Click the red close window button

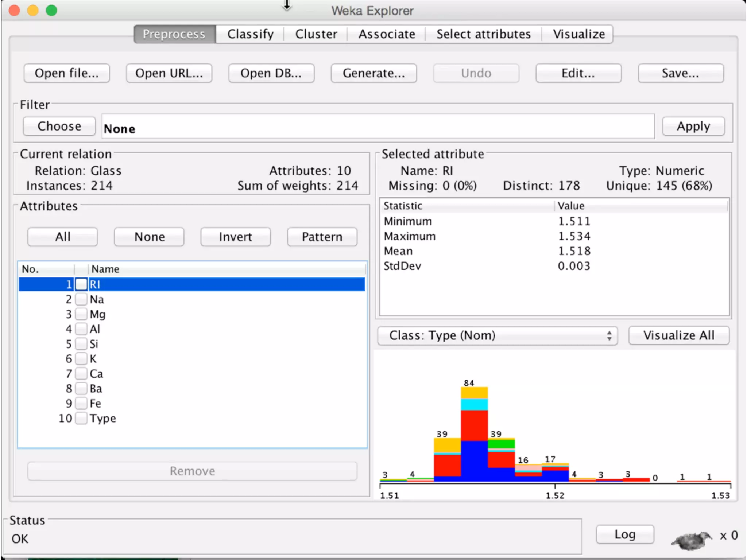pyautogui.click(x=14, y=11)
